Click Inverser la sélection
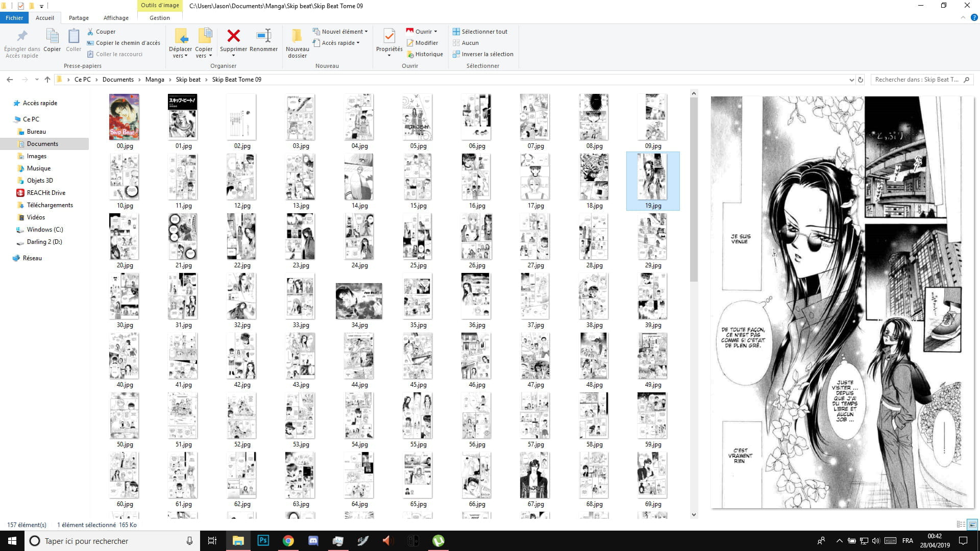 coord(483,54)
